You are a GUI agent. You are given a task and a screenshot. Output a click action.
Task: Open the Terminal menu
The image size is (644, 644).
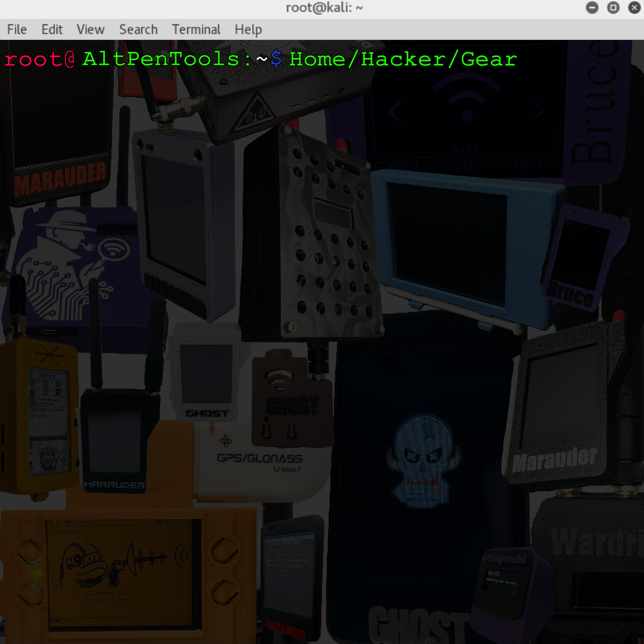pos(196,30)
